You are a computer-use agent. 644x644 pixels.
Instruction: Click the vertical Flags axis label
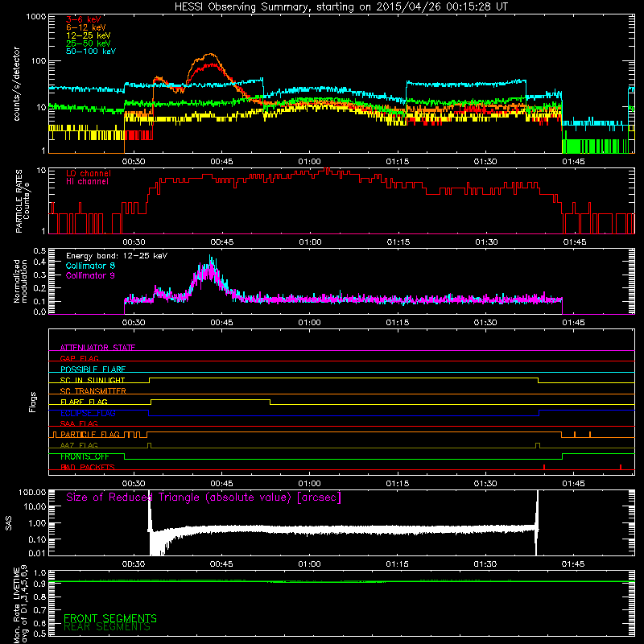33,402
